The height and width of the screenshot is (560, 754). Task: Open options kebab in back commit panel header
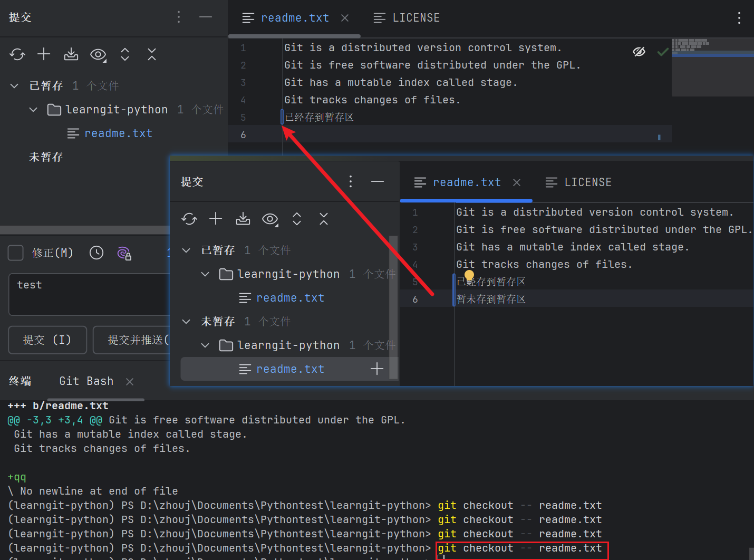tap(179, 17)
